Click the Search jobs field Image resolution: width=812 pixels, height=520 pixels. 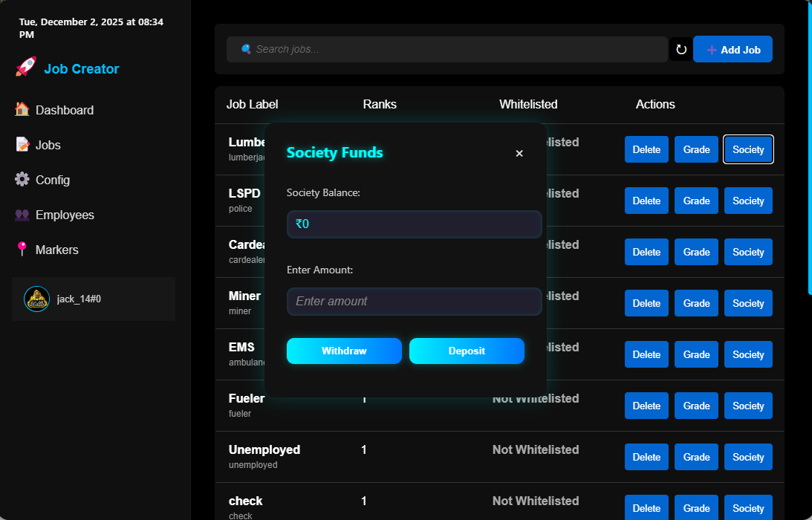point(447,49)
